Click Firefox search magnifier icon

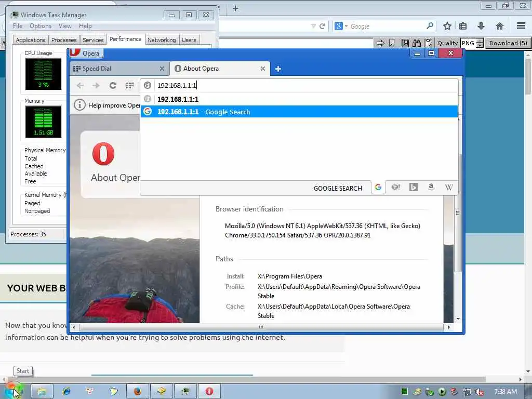pos(430,26)
